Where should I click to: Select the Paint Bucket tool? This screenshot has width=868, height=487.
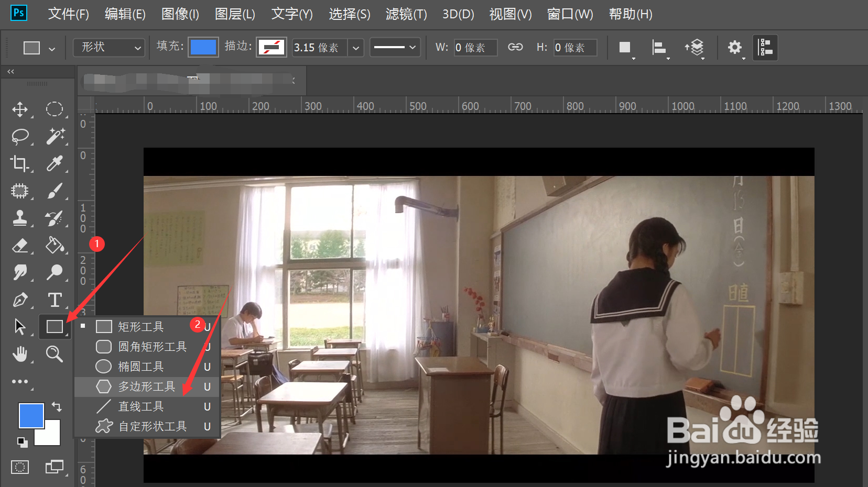55,245
